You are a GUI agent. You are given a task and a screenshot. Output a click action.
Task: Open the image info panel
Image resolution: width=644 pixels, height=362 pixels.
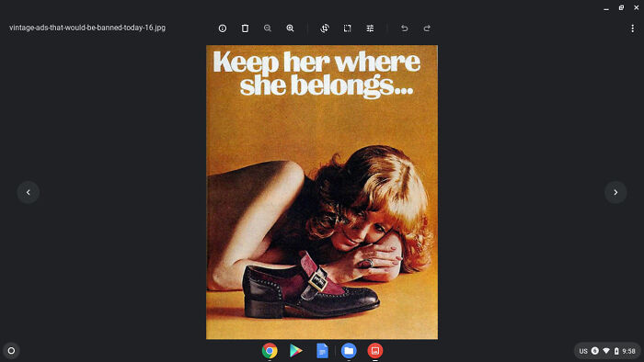point(223,28)
